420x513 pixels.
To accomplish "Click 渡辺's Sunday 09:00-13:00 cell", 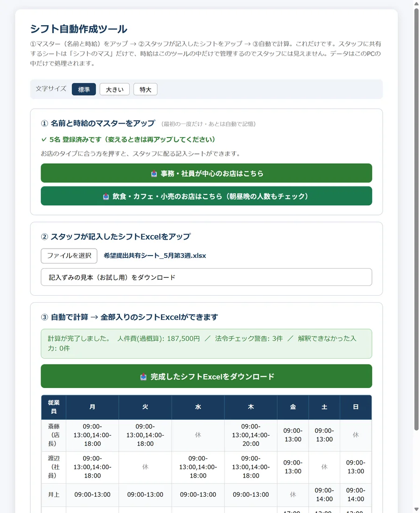I will point(356,467).
